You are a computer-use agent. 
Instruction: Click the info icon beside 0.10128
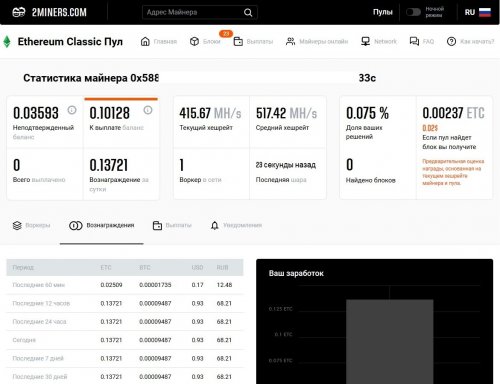pos(148,110)
